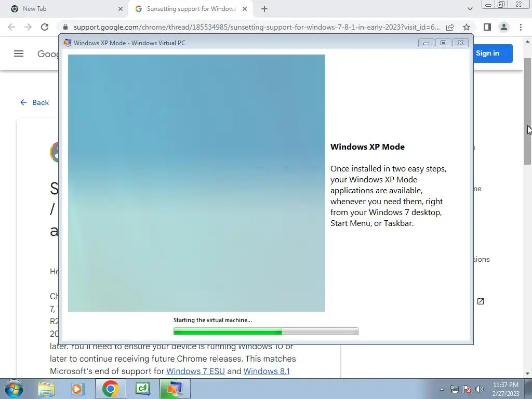This screenshot has height=399, width=532.
Task: Toggle Chrome's side panel icon
Action: [x=487, y=27]
